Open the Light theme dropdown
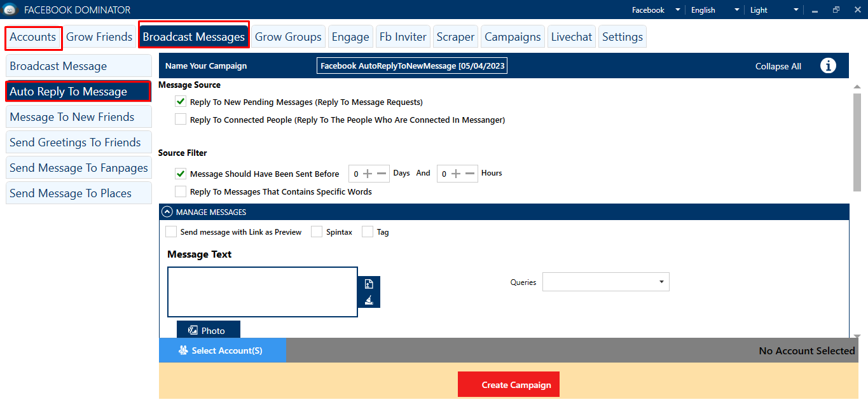Screen dimensions: 868x402 (x=774, y=10)
